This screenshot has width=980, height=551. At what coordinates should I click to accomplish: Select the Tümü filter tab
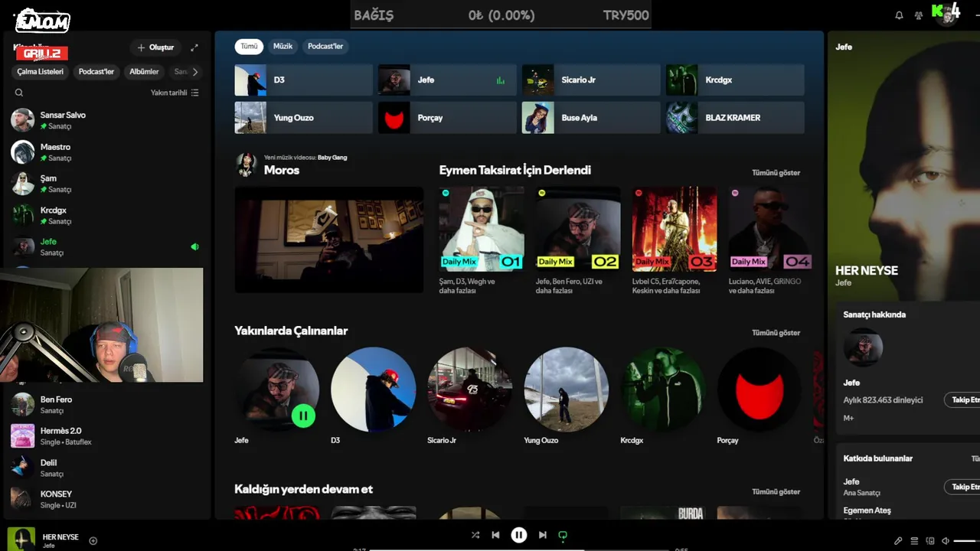coord(250,46)
